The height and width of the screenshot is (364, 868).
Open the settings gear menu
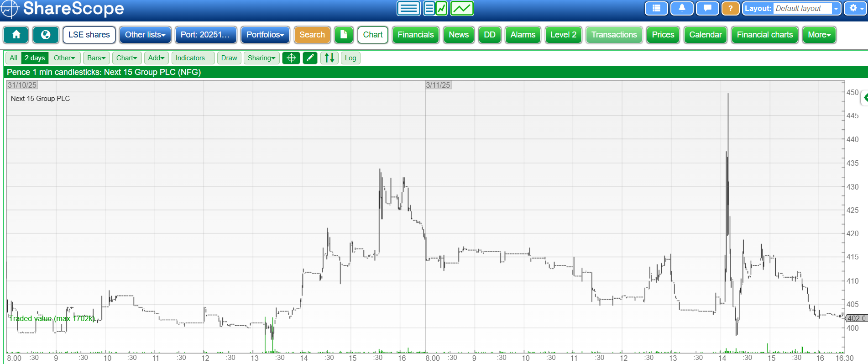(x=856, y=8)
